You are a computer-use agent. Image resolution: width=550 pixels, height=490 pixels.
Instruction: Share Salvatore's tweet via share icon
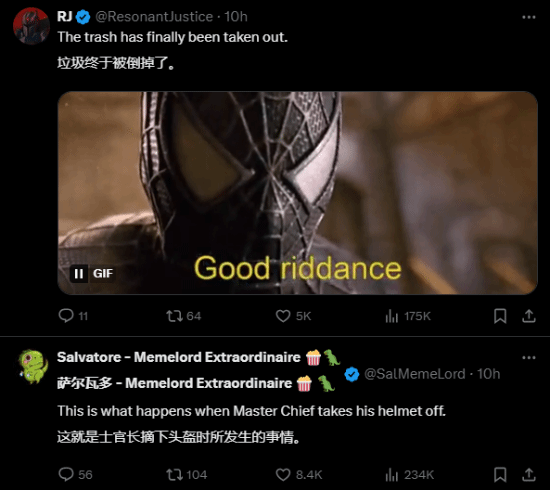point(529,475)
